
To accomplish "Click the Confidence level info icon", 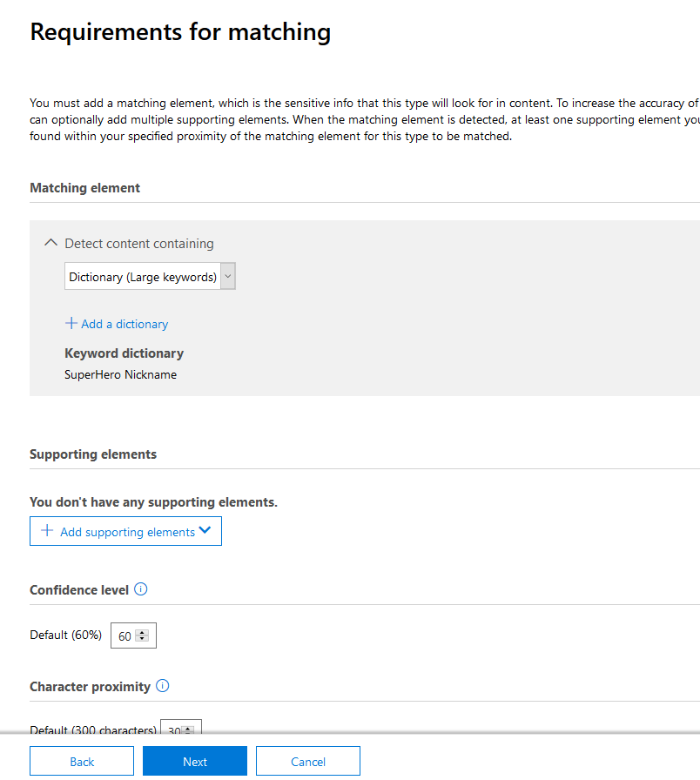I will click(x=141, y=589).
